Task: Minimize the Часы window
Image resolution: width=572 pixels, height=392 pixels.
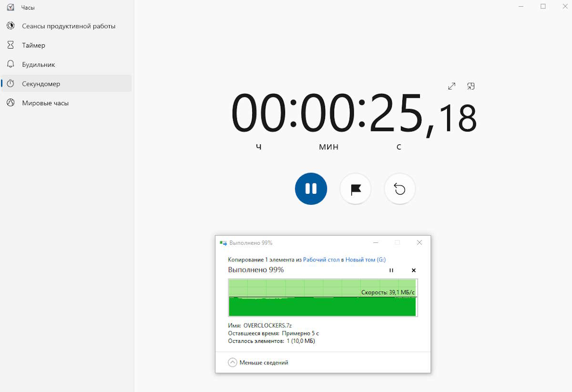Action: (521, 6)
